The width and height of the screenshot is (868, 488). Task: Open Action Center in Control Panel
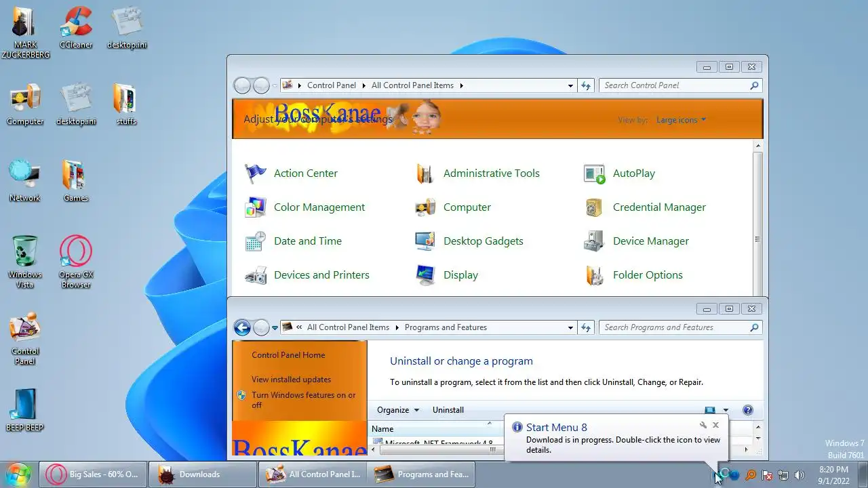[292, 174]
